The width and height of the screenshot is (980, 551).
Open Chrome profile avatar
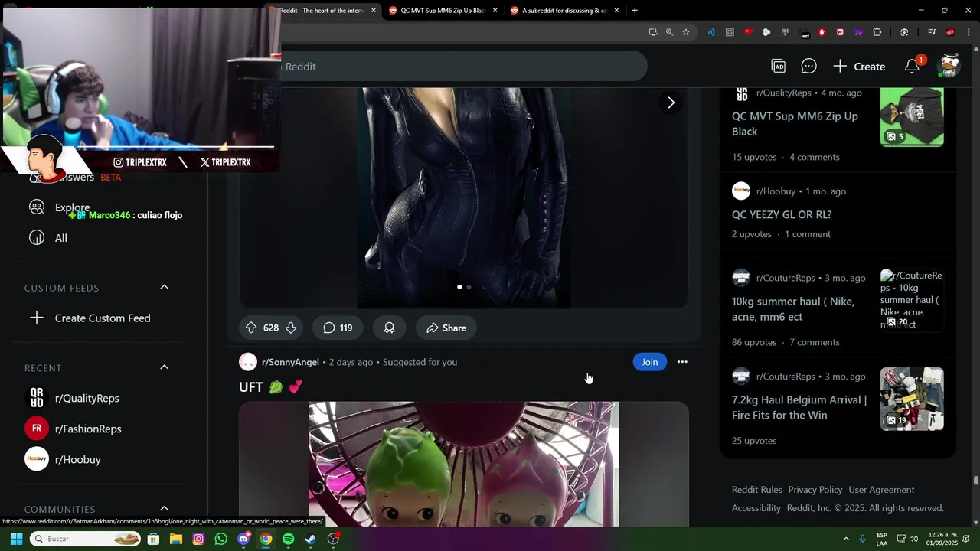coord(950,32)
